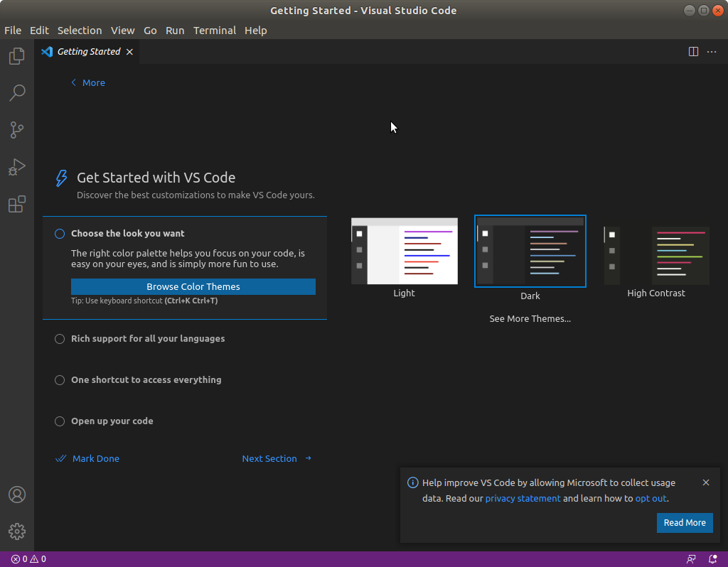Image resolution: width=728 pixels, height=567 pixels.
Task: Click the double checkmark Mark Done icon
Action: coord(61,458)
